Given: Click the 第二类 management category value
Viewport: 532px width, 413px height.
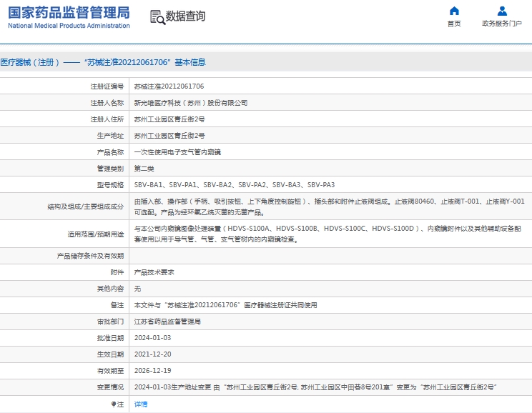Looking at the screenshot, I should [x=144, y=169].
